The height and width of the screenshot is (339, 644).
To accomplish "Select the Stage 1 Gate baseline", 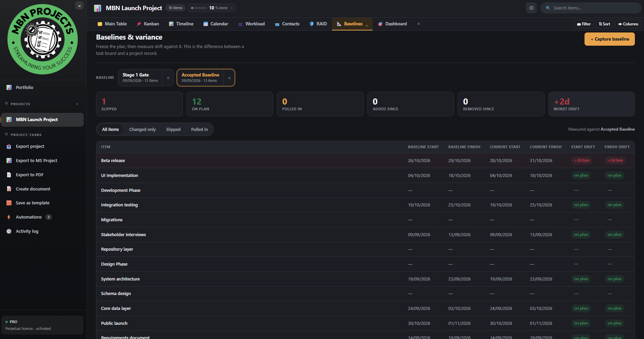I will click(x=140, y=77).
